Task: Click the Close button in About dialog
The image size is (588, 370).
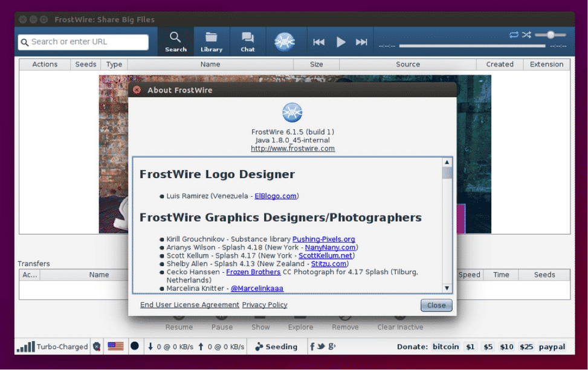Action: 436,305
